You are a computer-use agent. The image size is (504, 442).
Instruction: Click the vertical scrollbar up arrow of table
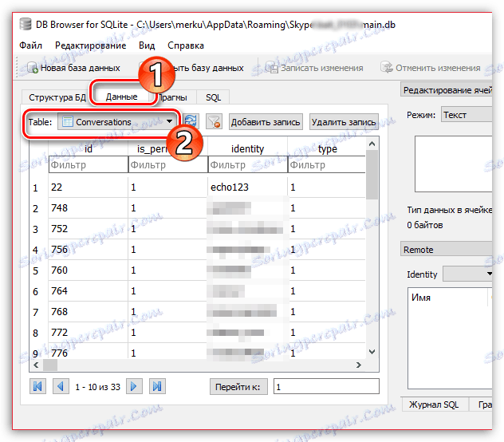(x=372, y=144)
